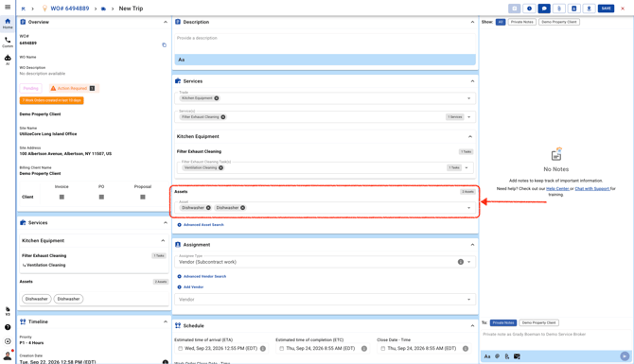Viewport: 634px width, 364px height.
Task: Collapse the Timeline panel
Action: click(166, 321)
